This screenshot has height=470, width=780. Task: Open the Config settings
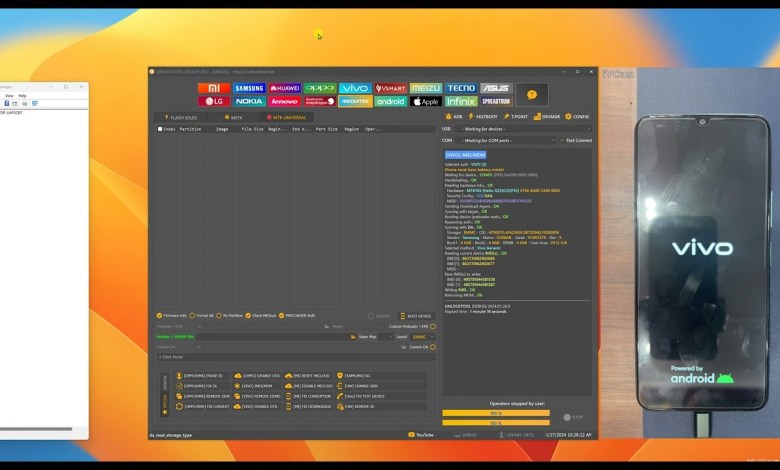[x=577, y=116]
